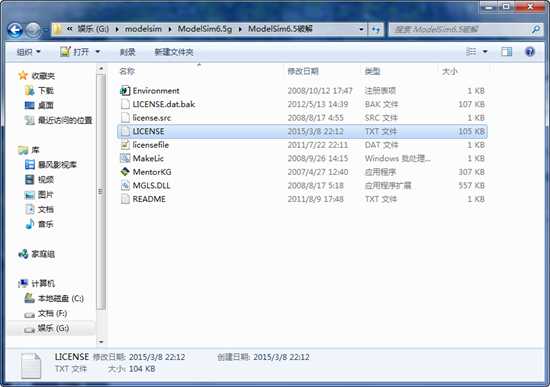This screenshot has width=550, height=387.
Task: Click the 收藏夹 star icon
Action: [x=23, y=75]
